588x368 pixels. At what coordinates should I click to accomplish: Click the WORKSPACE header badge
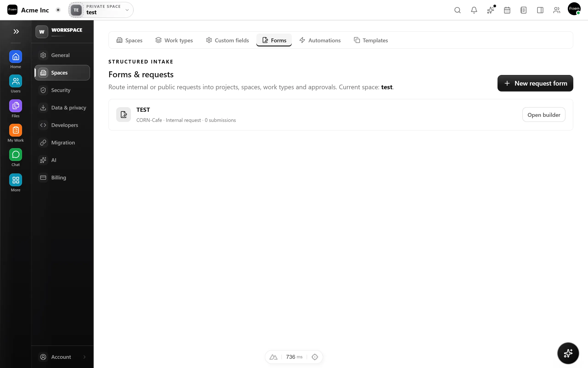pos(42,32)
